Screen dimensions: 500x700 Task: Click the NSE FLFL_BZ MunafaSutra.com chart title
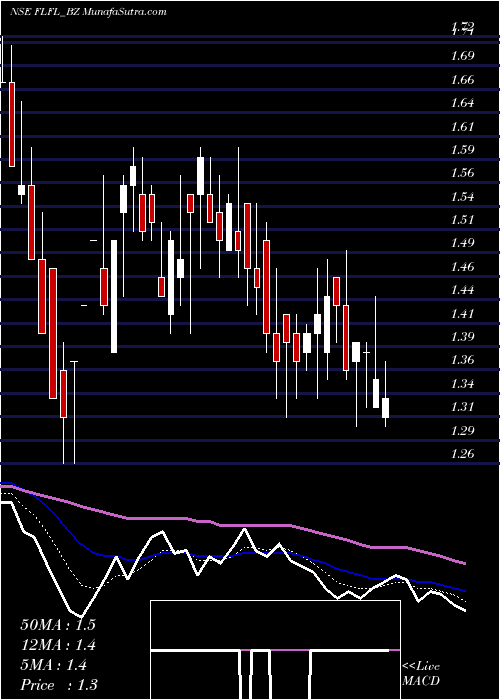(x=88, y=12)
